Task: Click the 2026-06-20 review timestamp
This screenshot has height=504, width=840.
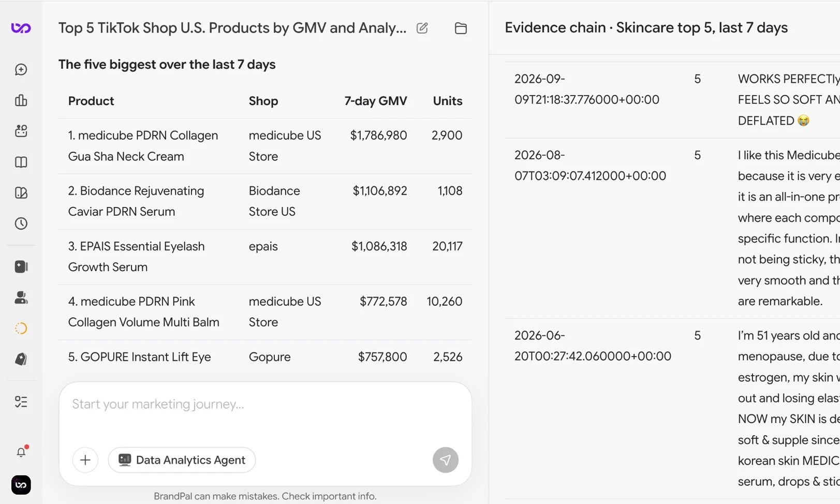Action: point(593,346)
